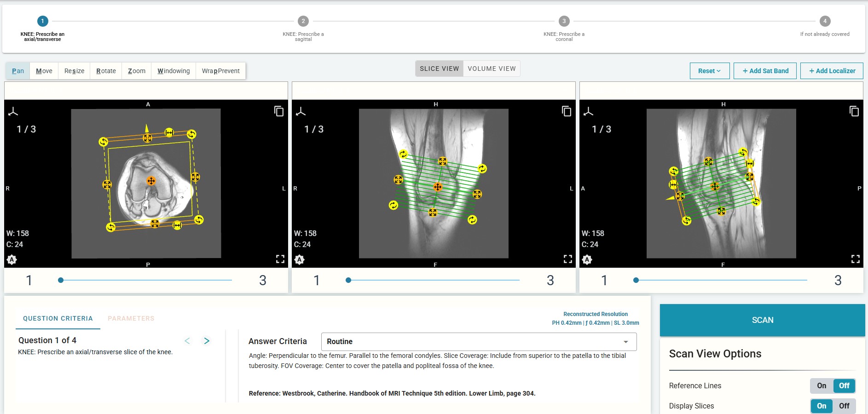Select the Rotate tool

pyautogui.click(x=106, y=71)
